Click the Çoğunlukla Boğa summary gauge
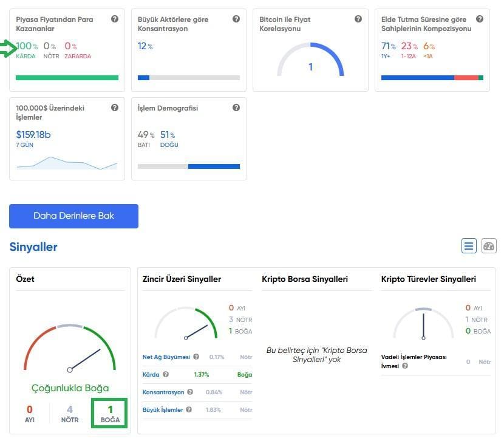504x438 pixels. [x=70, y=349]
